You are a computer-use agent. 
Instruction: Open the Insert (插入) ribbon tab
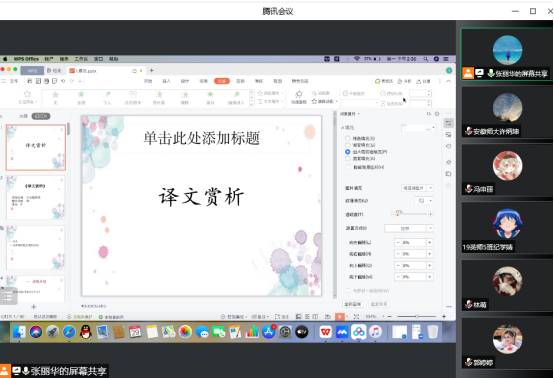point(166,81)
